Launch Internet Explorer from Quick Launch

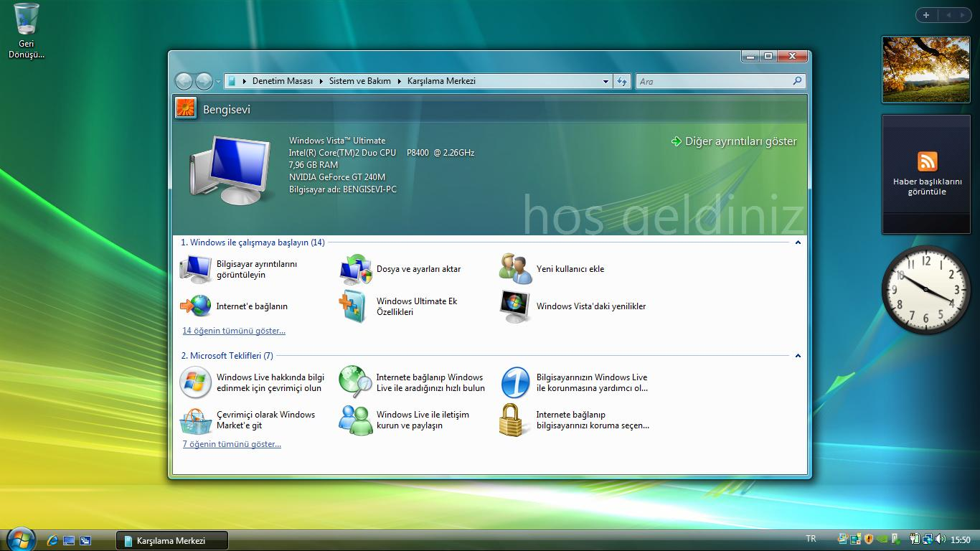[x=52, y=540]
